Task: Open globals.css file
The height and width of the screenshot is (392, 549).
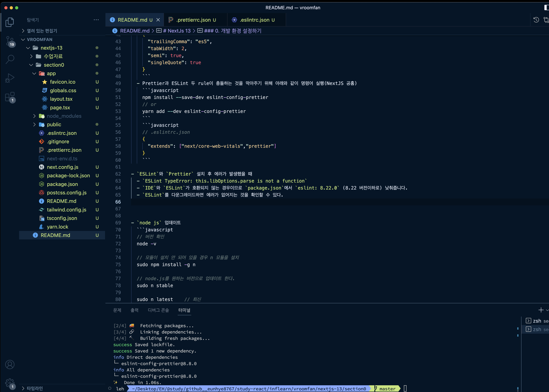Action: point(63,90)
